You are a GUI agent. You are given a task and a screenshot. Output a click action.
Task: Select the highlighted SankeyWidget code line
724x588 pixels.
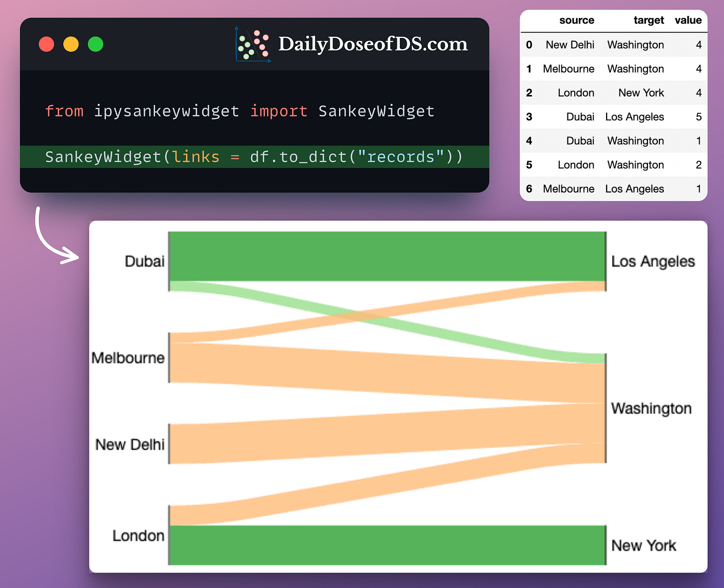(254, 157)
